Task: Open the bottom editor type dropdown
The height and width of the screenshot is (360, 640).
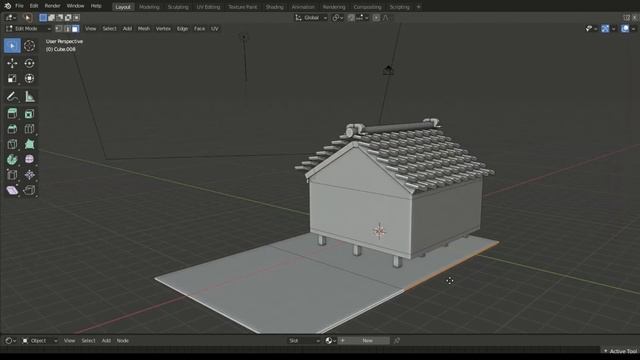Action: pos(11,340)
